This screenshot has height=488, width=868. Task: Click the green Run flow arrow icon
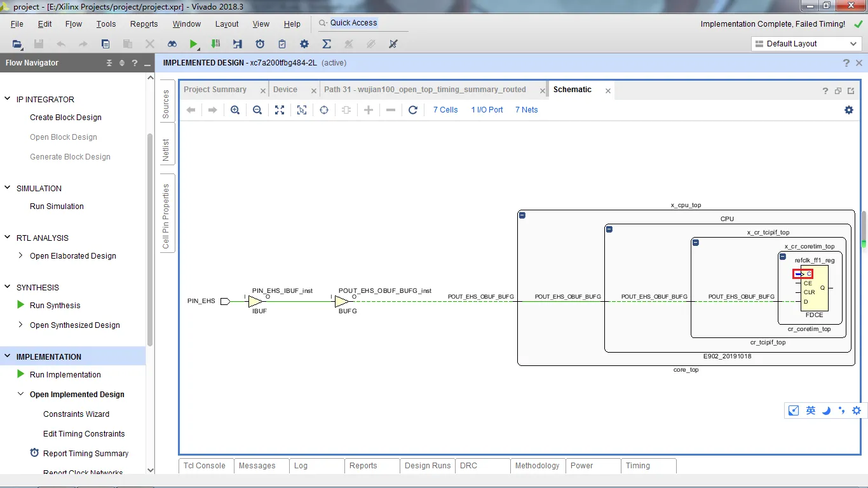pyautogui.click(x=194, y=44)
